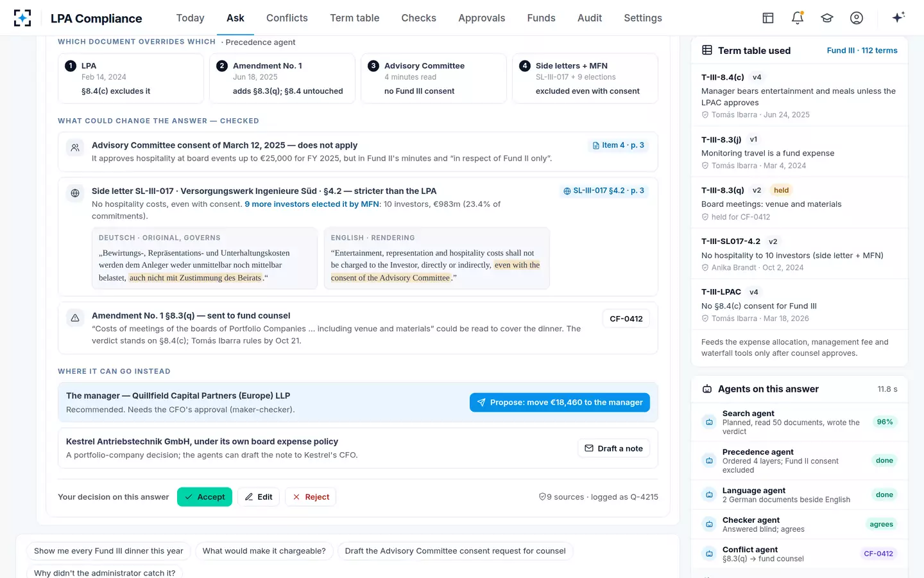Click the globe icon beside Side letter SL-III-017
Image resolution: width=924 pixels, height=578 pixels.
[x=75, y=193]
